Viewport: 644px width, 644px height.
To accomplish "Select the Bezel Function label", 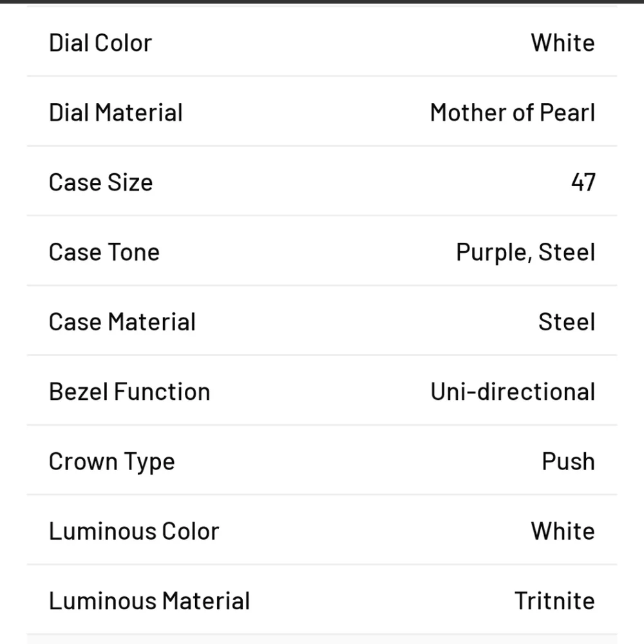I will 130,392.
